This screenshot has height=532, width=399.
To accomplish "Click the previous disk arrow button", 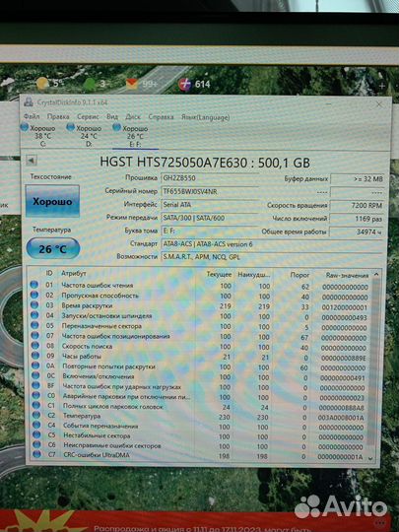I will 32,161.
